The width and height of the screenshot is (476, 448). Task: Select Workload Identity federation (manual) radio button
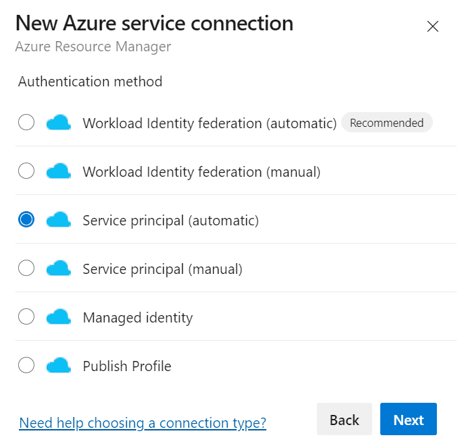click(26, 171)
